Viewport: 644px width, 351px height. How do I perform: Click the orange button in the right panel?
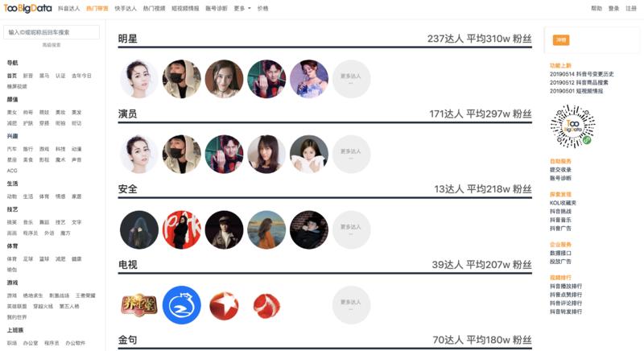[560, 39]
